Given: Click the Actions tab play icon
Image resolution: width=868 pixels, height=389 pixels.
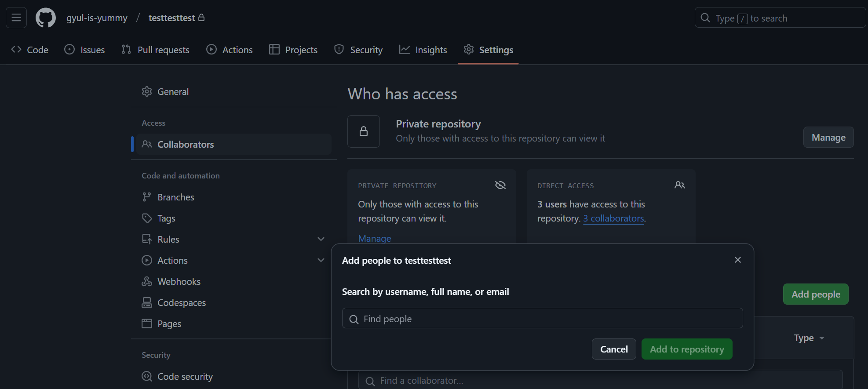Looking at the screenshot, I should click(212, 50).
